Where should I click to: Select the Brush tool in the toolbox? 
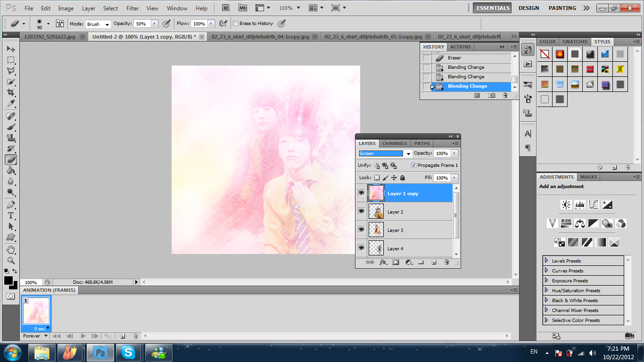click(x=11, y=127)
